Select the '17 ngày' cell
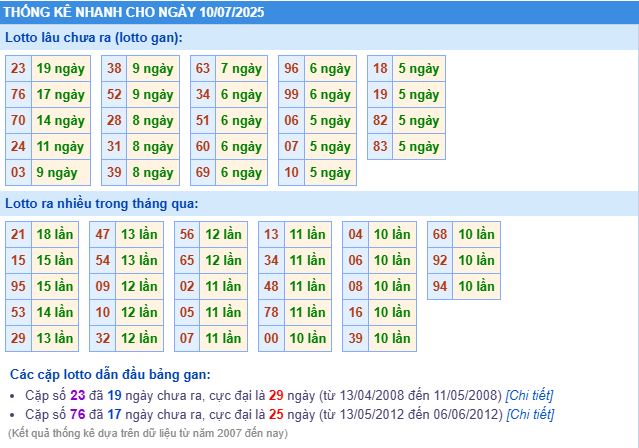The width and height of the screenshot is (639, 448). coord(61,95)
